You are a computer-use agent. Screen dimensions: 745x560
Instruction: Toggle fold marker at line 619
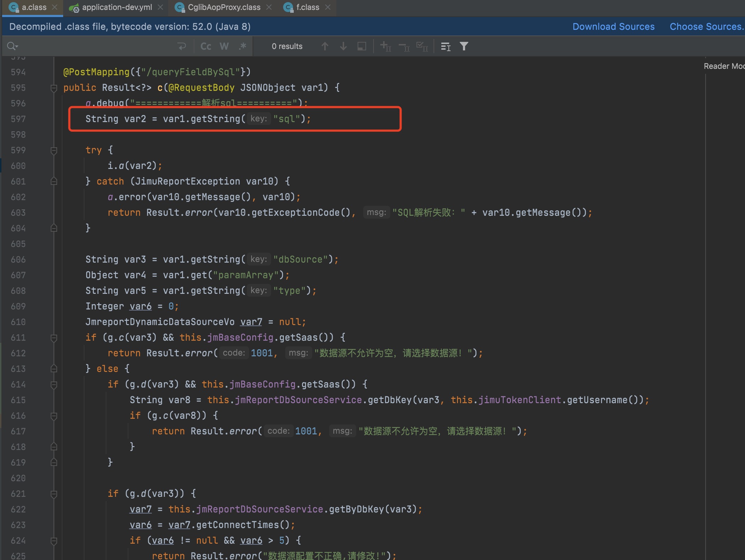(x=54, y=462)
